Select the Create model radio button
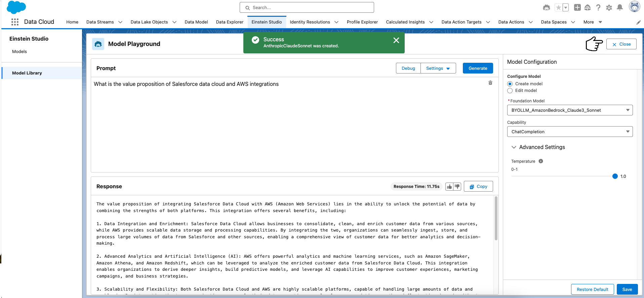Screen dimensions: 644x298 (x=510, y=84)
